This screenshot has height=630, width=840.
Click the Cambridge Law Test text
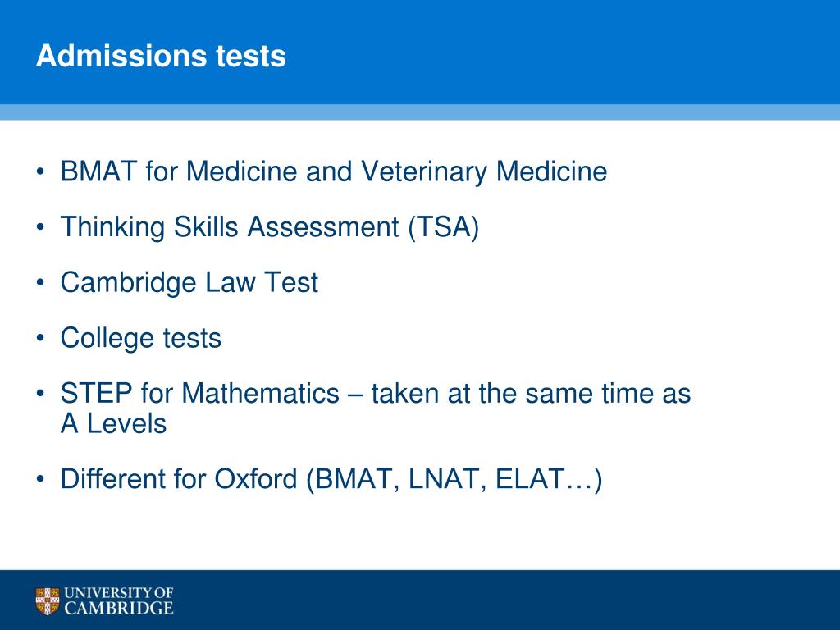pos(189,282)
